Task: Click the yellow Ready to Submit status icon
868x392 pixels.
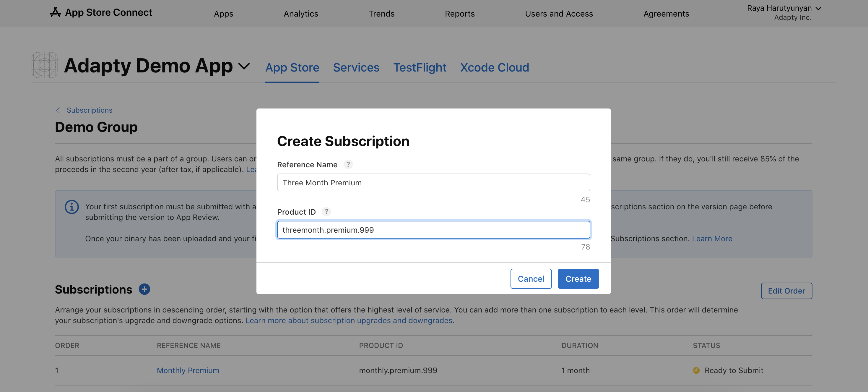Action: pos(696,370)
